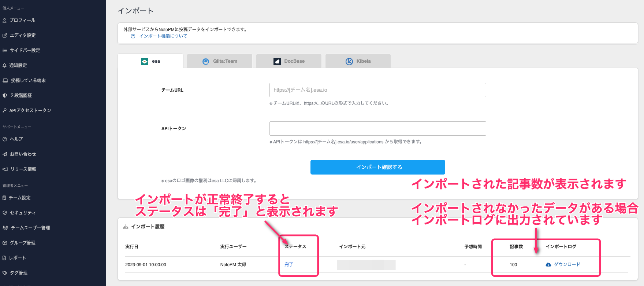Open レポート in admin menu
The height and width of the screenshot is (286, 644).
(18, 258)
